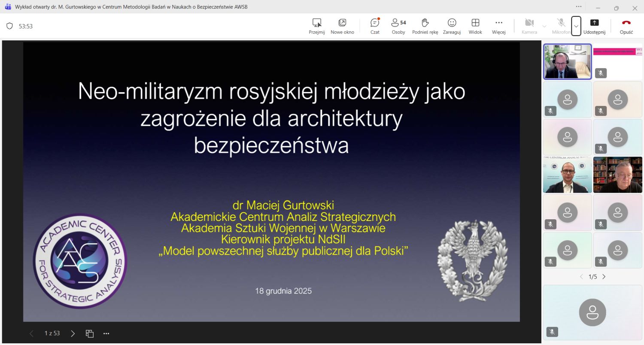The height and width of the screenshot is (345, 644).
Task: Leave the meeting with Opuść
Action: 626,26
